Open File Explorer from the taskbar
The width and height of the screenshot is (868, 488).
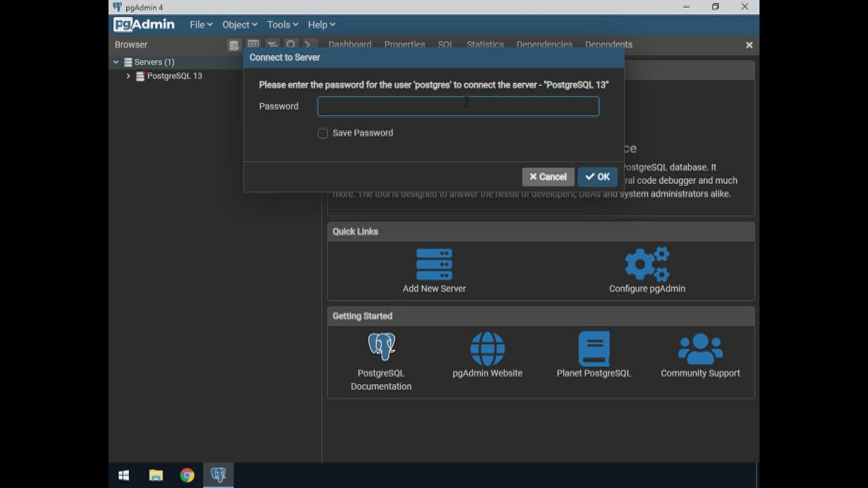156,476
